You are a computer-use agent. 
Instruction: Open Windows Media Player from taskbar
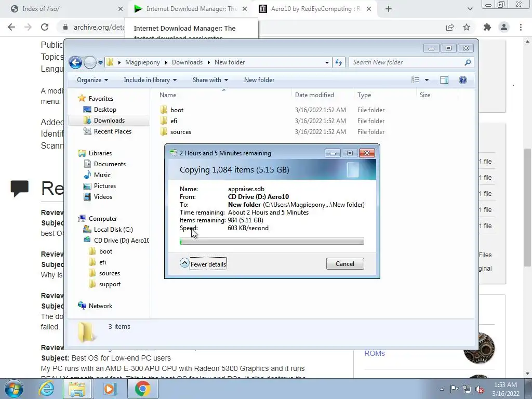pyautogui.click(x=110, y=389)
